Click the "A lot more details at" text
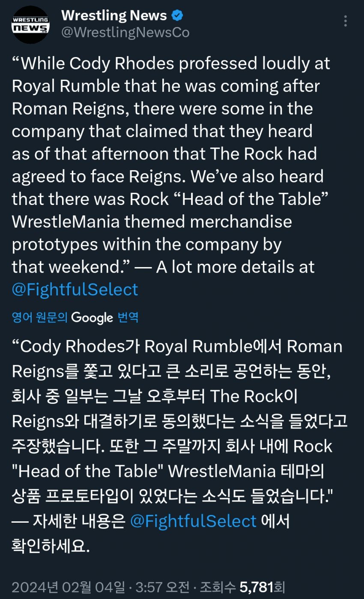This screenshot has width=364, height=599. 235,267
